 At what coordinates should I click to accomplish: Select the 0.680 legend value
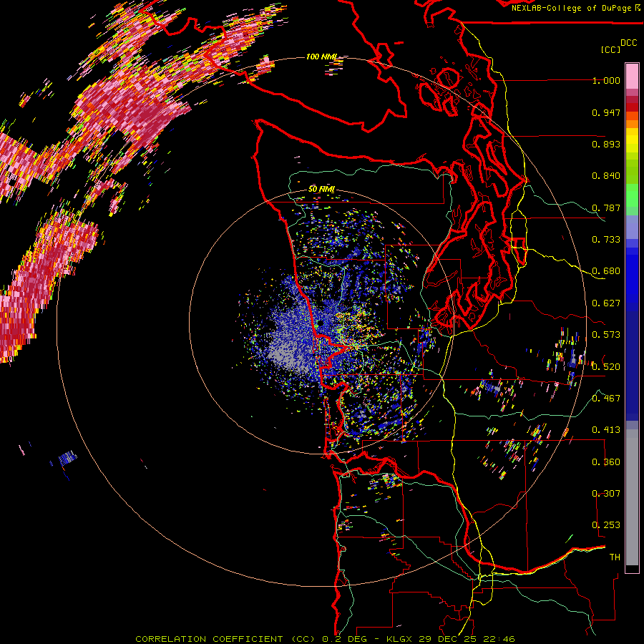[x=606, y=271]
